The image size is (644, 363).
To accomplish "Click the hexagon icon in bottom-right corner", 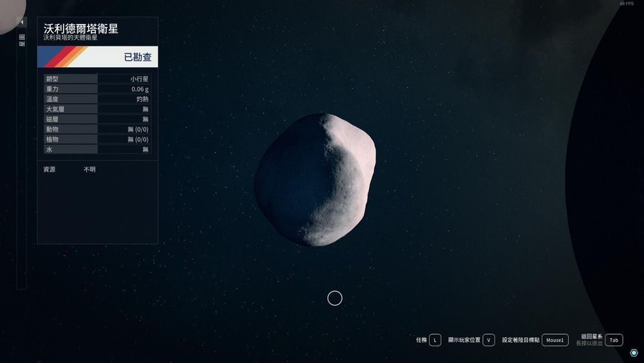I will 634,353.
